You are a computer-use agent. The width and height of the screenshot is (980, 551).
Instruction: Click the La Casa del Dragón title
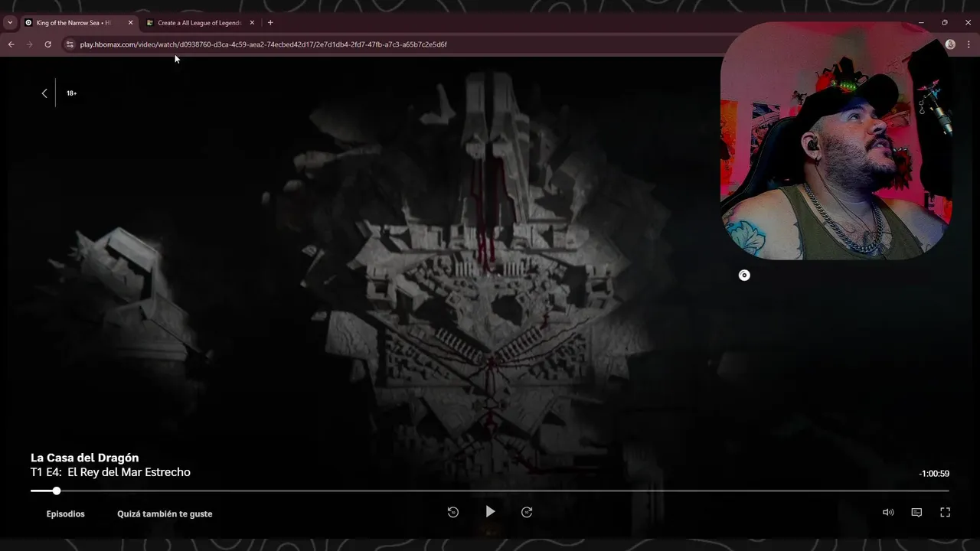click(x=85, y=458)
